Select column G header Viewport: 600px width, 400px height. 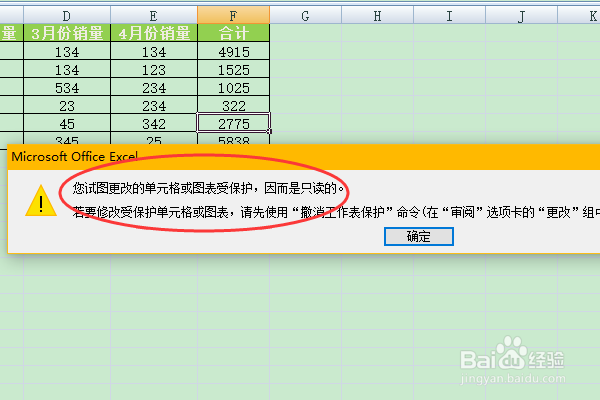(x=305, y=16)
